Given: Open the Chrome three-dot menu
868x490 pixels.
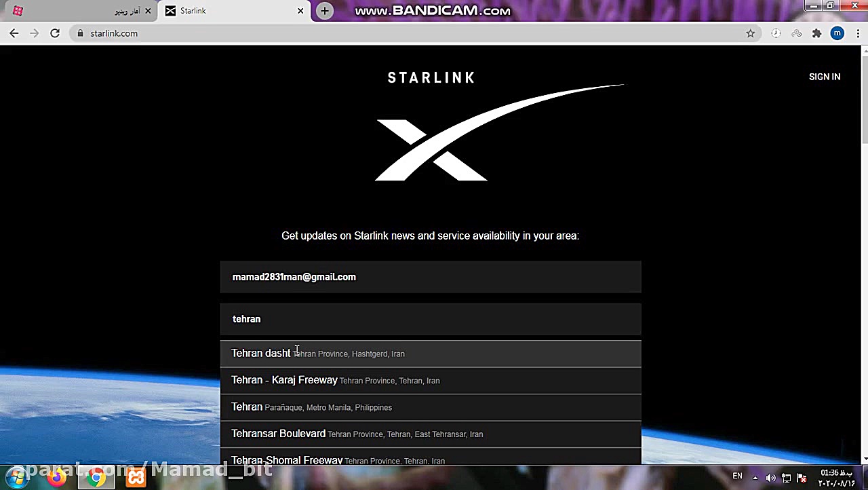Looking at the screenshot, I should pos(858,33).
